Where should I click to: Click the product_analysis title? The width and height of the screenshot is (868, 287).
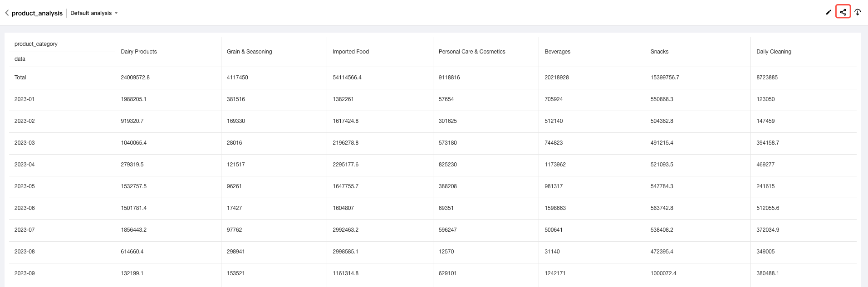[37, 13]
